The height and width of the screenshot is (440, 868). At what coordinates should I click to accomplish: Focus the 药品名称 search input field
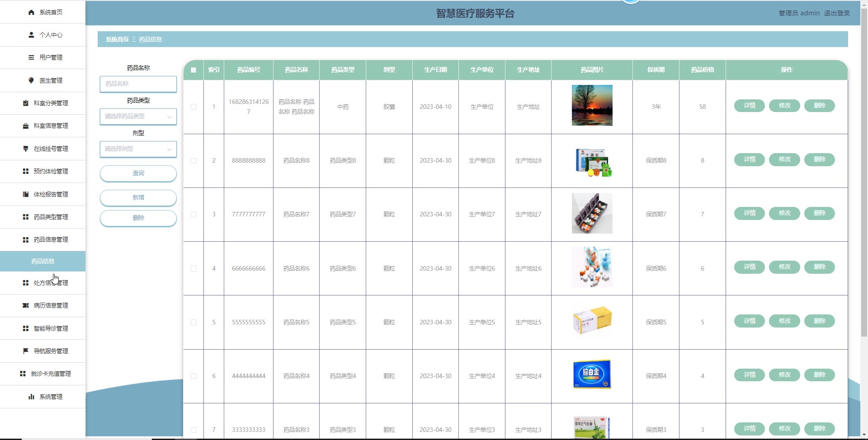(x=138, y=84)
